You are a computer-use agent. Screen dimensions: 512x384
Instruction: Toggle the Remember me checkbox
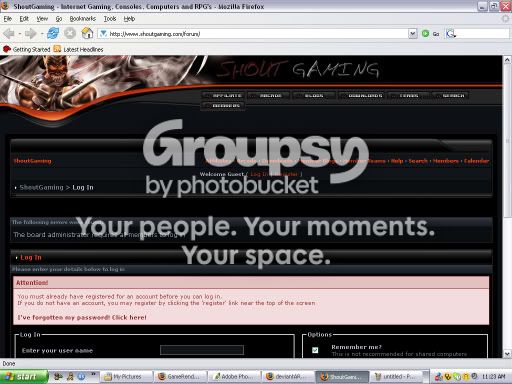click(315, 350)
